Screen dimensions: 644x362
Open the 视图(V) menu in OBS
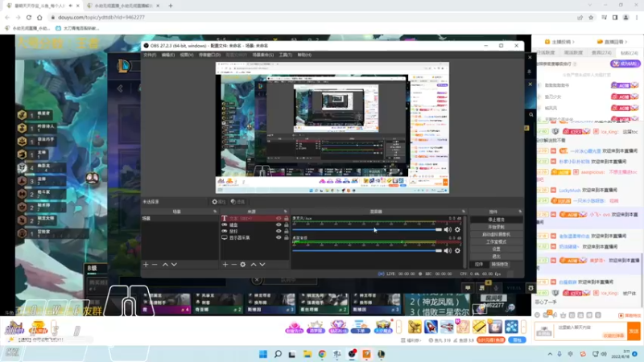[186, 55]
